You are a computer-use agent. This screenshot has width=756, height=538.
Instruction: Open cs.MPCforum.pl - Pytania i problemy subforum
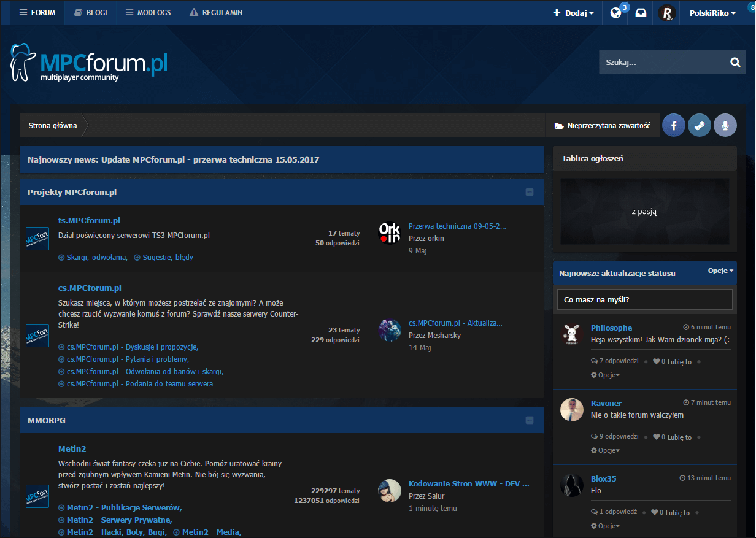click(x=124, y=359)
